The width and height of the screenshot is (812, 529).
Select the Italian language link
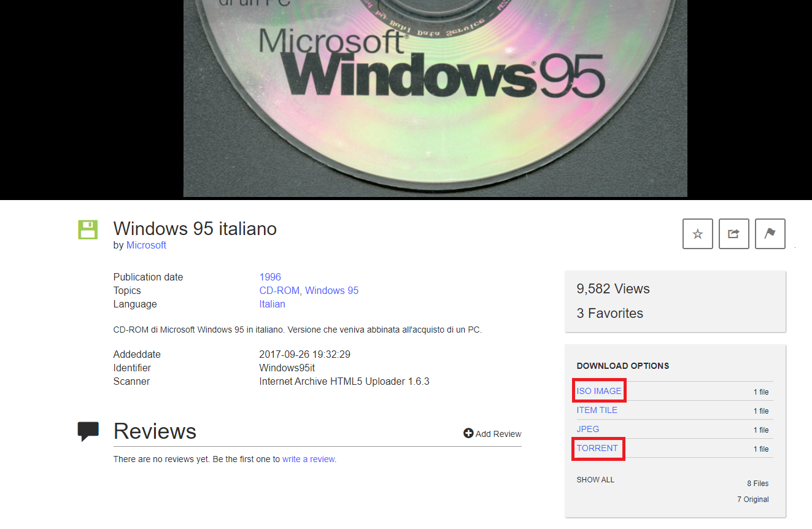273,304
